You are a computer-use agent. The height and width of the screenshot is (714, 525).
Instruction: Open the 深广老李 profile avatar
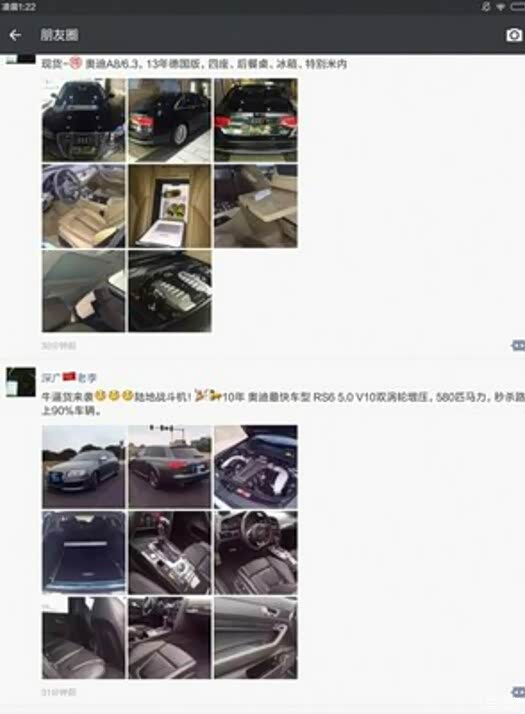tap(20, 382)
